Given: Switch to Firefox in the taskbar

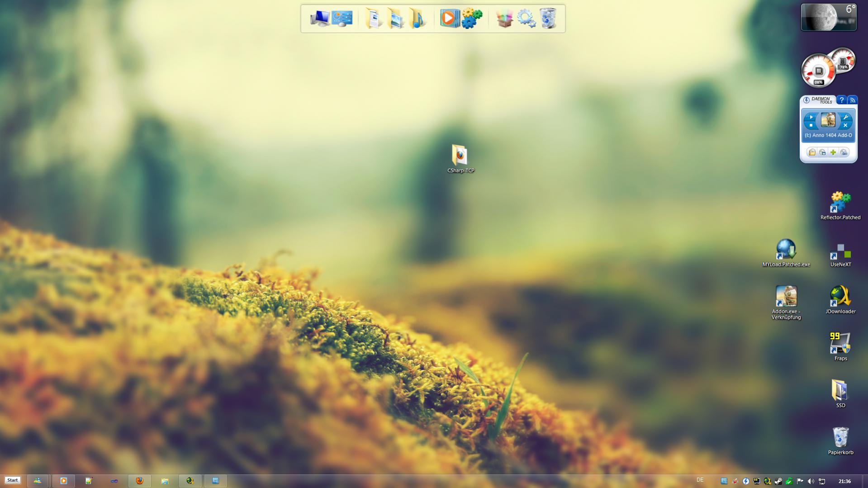Looking at the screenshot, I should tap(139, 481).
